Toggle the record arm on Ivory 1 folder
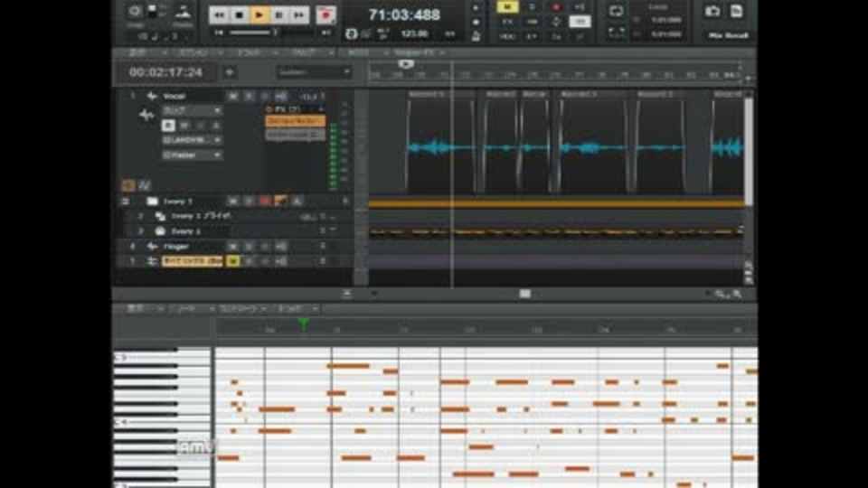 265,202
